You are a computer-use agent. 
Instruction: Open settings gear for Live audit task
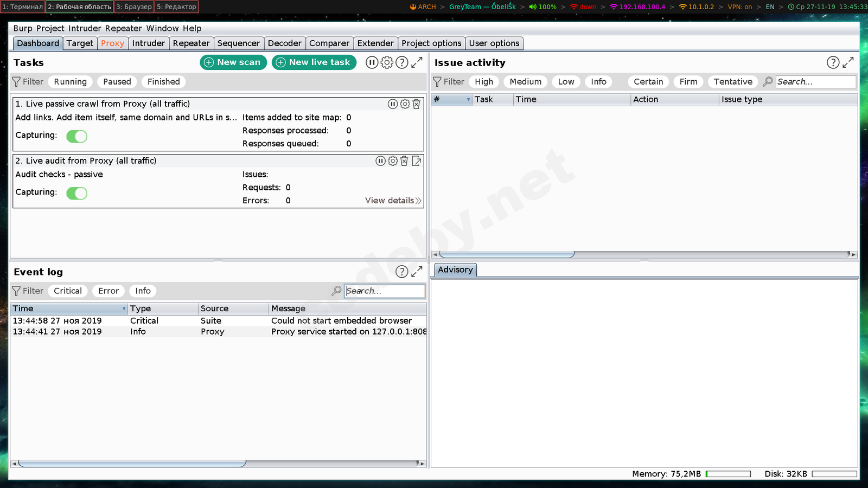click(x=392, y=161)
